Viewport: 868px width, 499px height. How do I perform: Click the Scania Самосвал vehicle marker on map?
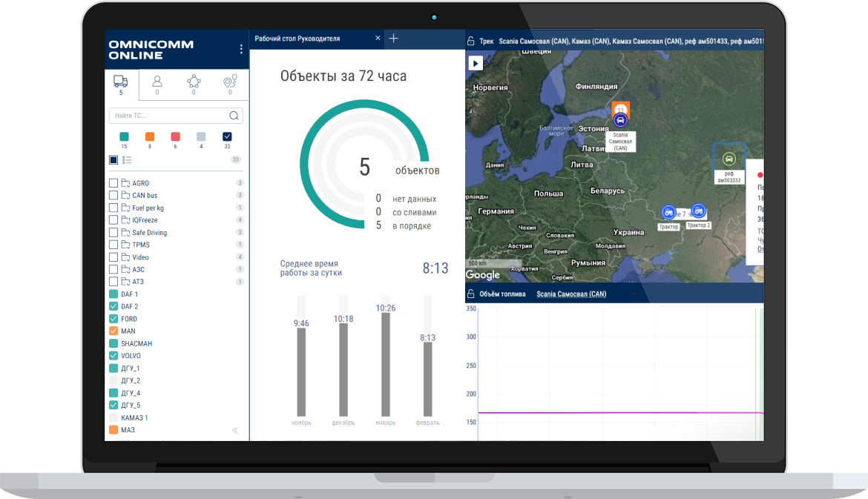tap(620, 120)
